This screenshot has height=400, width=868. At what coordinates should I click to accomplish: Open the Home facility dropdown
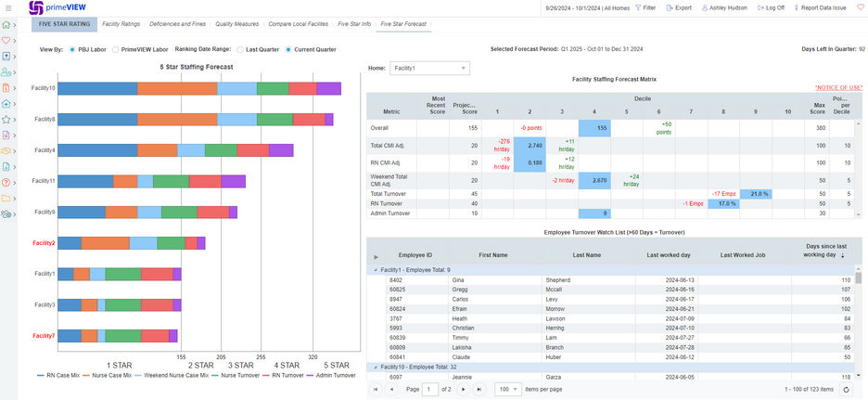point(429,68)
